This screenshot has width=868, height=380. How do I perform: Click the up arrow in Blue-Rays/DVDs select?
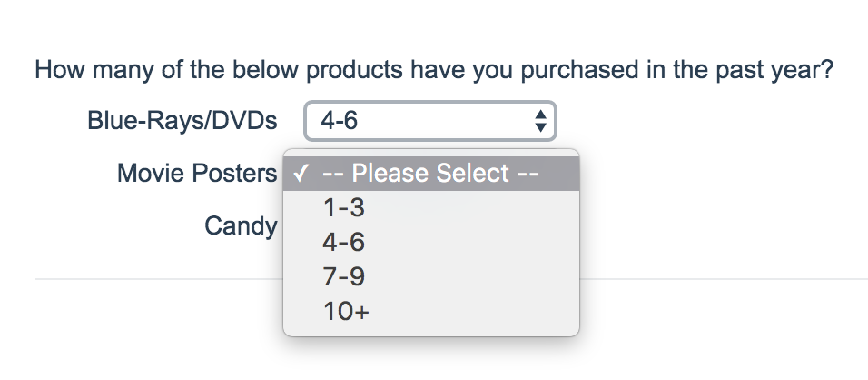(540, 115)
